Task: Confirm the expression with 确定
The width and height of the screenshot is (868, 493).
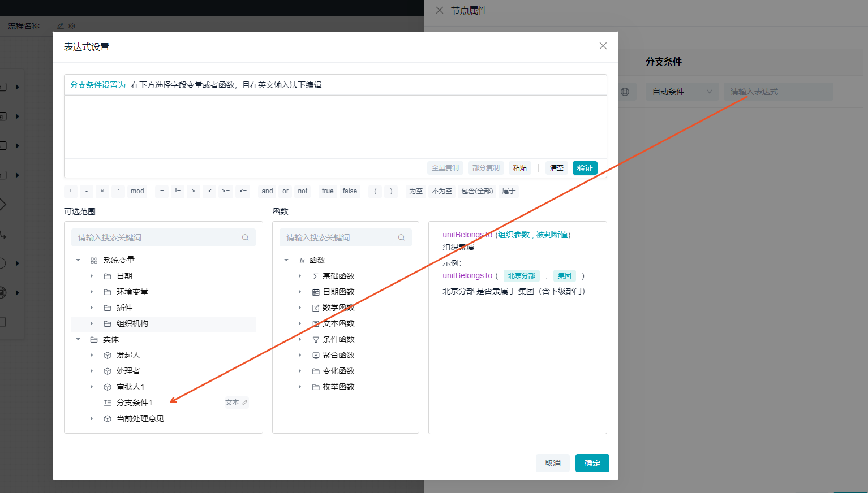Action: pos(592,463)
